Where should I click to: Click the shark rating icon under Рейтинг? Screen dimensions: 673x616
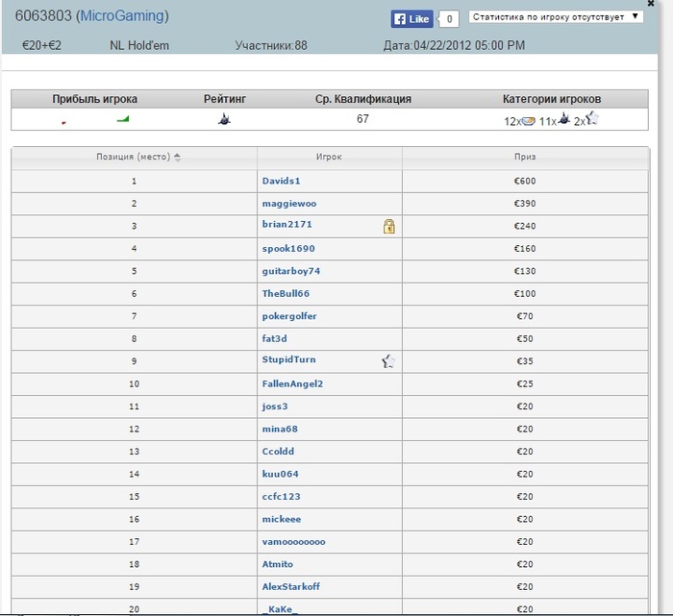(224, 119)
